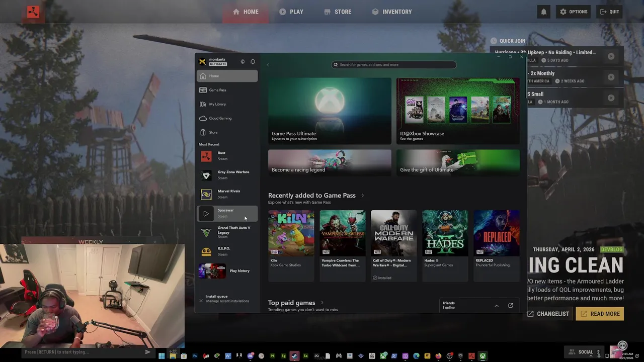Open Become a racing legend banner
The width and height of the screenshot is (644, 362).
(330, 162)
